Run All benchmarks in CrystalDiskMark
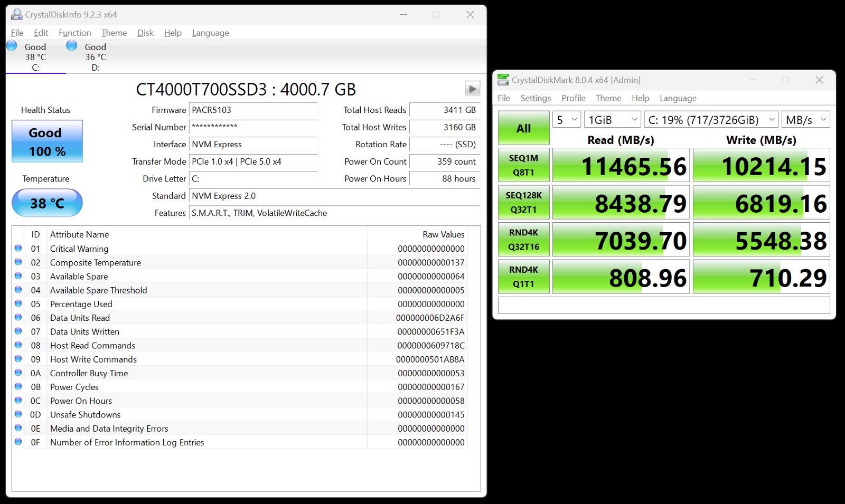 [x=523, y=128]
